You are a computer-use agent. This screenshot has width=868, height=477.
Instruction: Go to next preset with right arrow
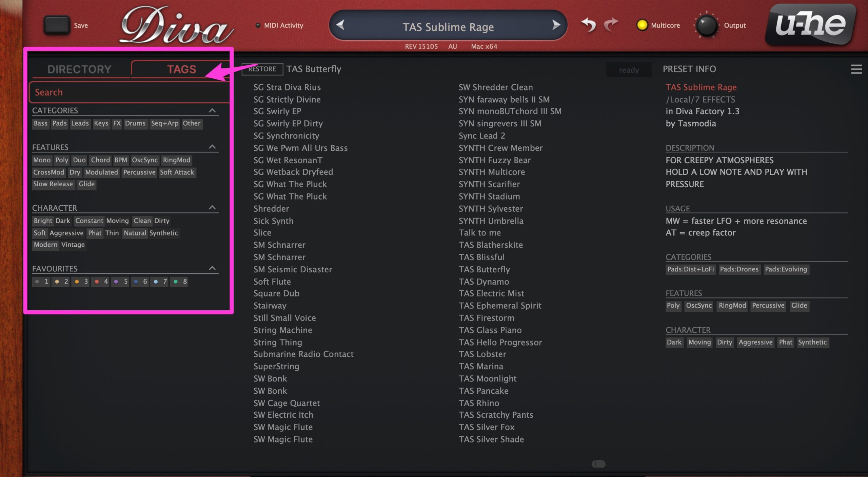556,25
